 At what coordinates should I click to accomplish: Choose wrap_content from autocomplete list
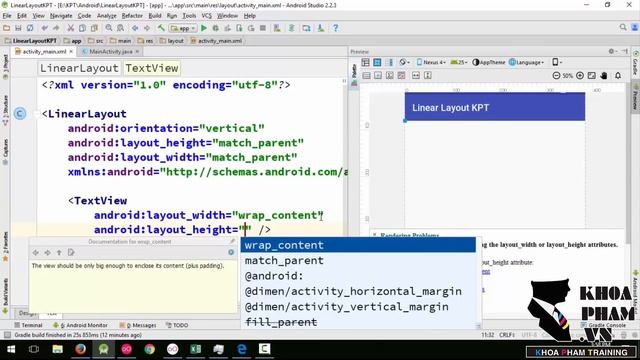358,245
